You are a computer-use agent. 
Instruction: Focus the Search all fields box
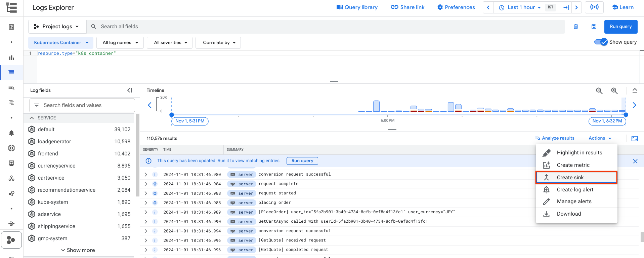[326, 27]
